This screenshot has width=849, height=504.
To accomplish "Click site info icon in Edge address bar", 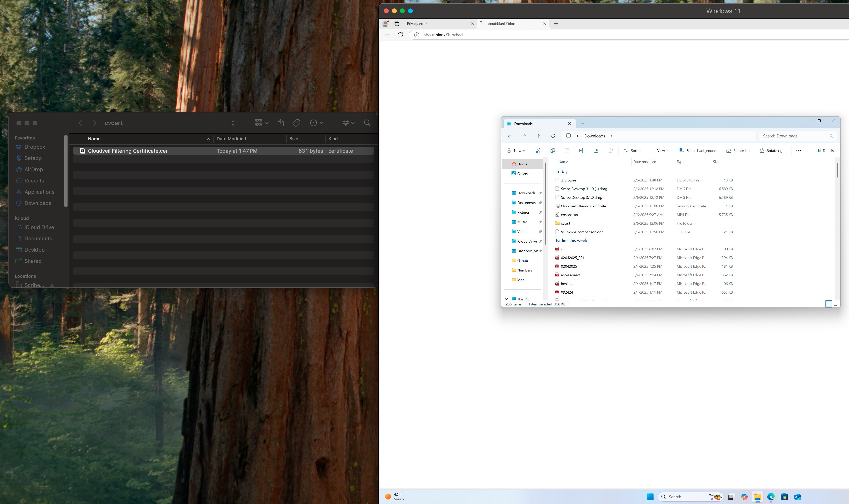I will pyautogui.click(x=416, y=35).
